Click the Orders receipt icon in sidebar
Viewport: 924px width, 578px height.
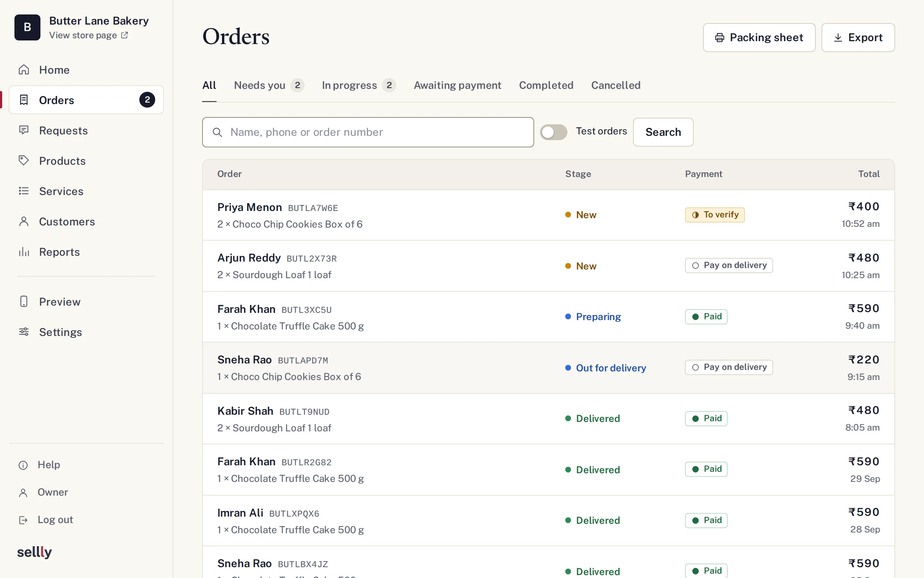[x=24, y=100]
